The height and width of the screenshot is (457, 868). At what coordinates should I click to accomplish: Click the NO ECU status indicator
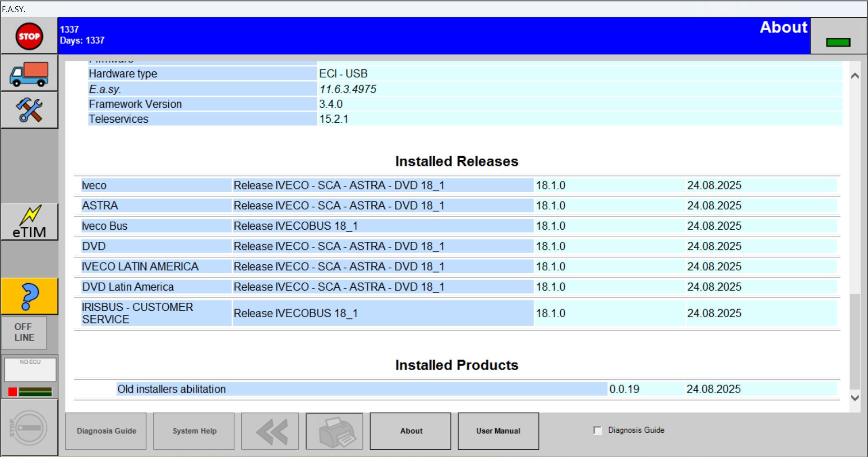[30, 369]
